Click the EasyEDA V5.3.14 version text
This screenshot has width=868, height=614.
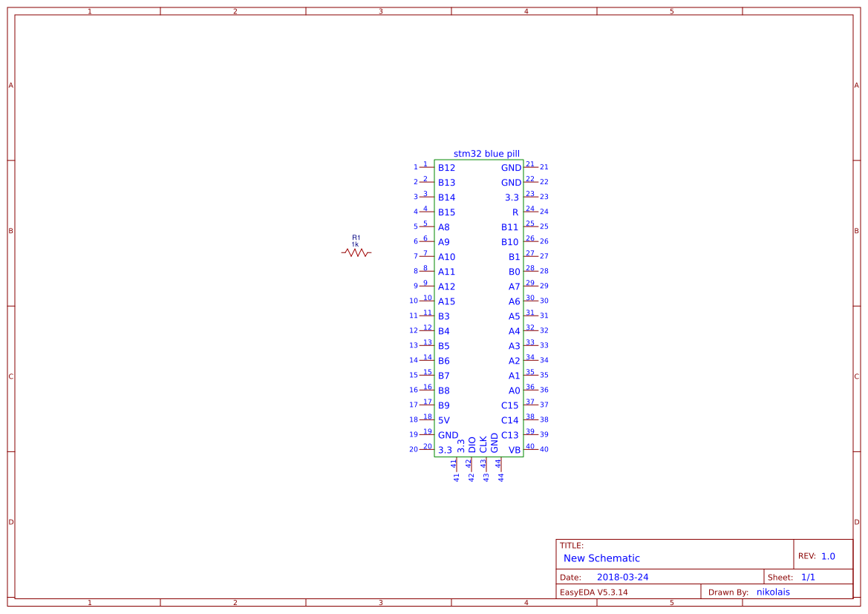[593, 592]
